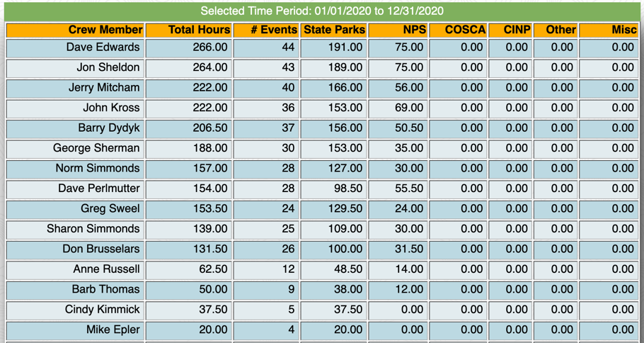Select Jerry Mitcham's row name

(x=104, y=88)
